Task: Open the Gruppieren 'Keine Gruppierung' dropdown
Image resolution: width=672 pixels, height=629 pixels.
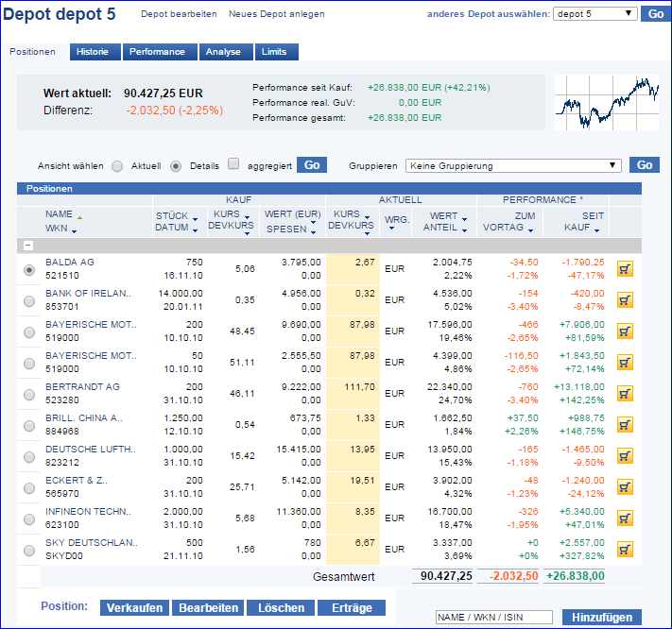Action: tap(513, 165)
